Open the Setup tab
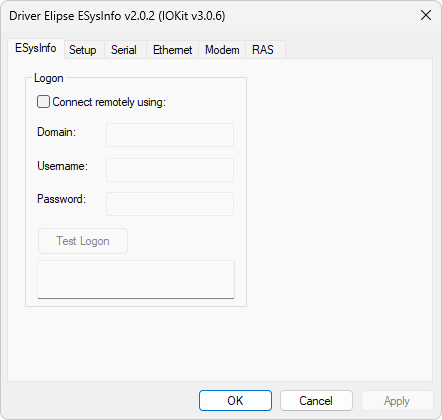The image size is (442, 420). pyautogui.click(x=83, y=50)
